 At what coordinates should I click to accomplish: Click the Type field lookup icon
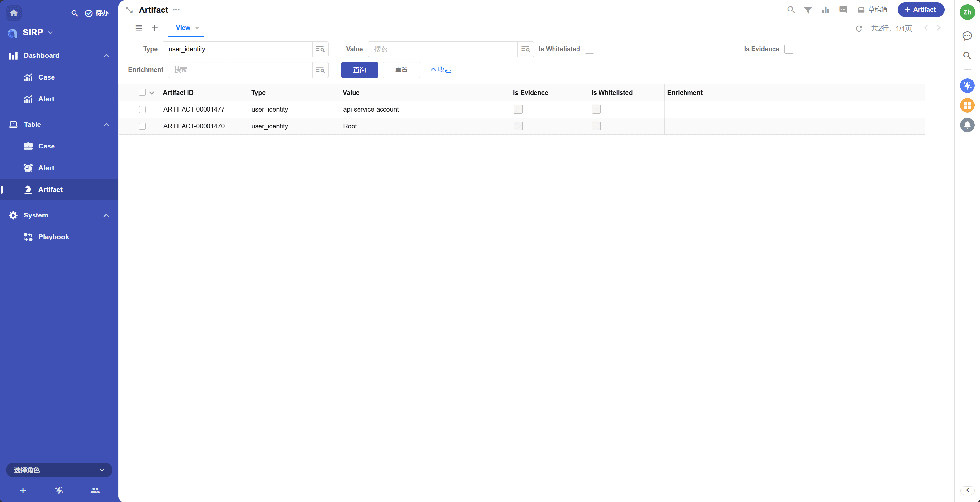pyautogui.click(x=320, y=49)
